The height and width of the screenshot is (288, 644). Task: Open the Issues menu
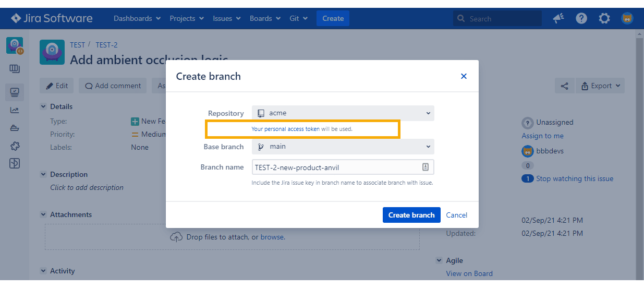[x=227, y=18]
